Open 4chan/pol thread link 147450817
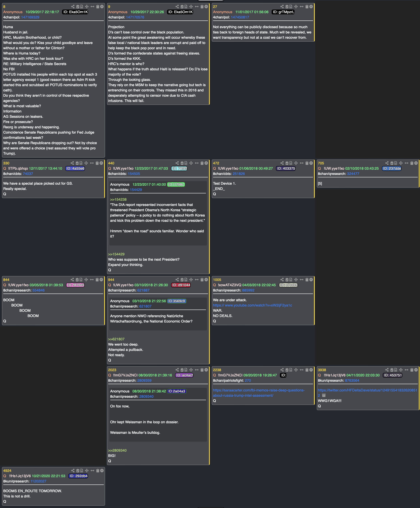Viewport: 420px width, 508px height. [240, 17]
